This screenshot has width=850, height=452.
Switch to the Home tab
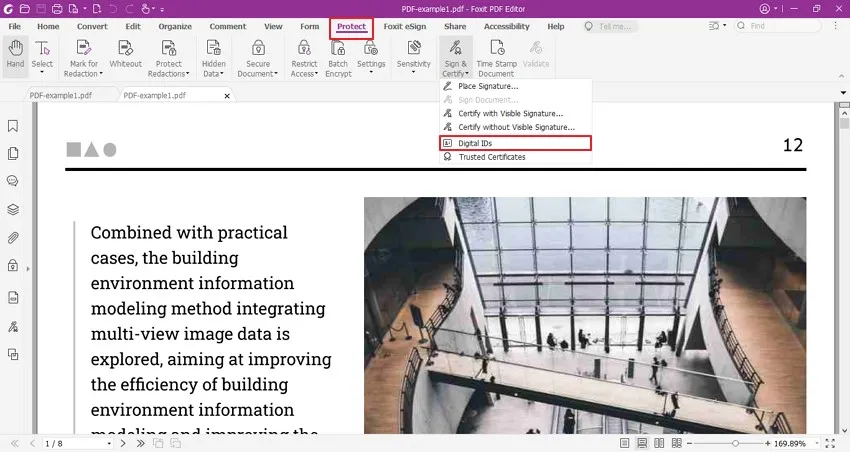(x=48, y=26)
